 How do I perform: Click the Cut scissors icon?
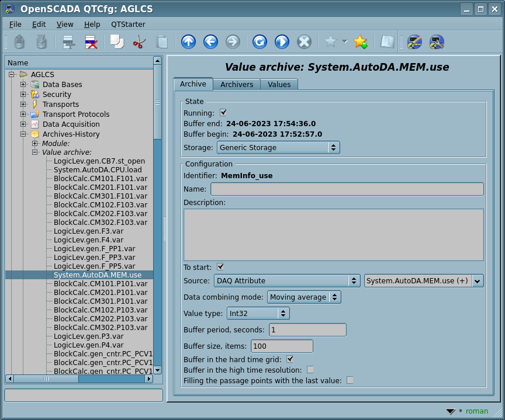[139, 42]
